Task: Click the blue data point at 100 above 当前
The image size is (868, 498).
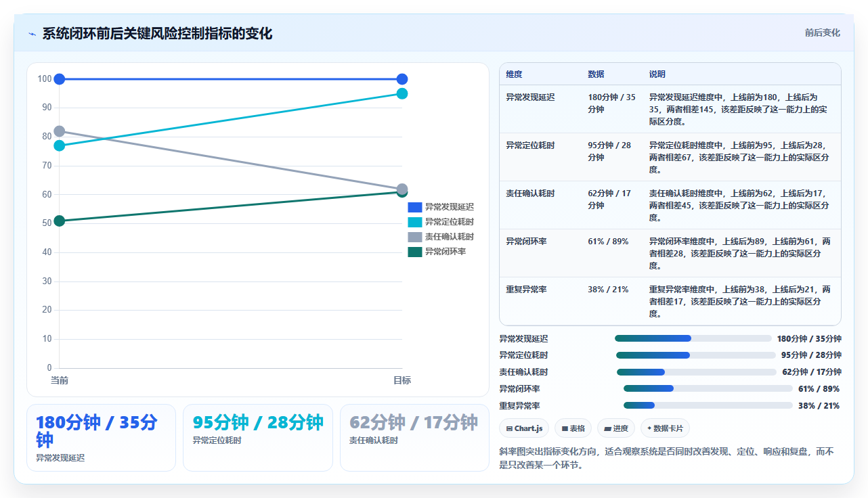Action: [x=60, y=79]
